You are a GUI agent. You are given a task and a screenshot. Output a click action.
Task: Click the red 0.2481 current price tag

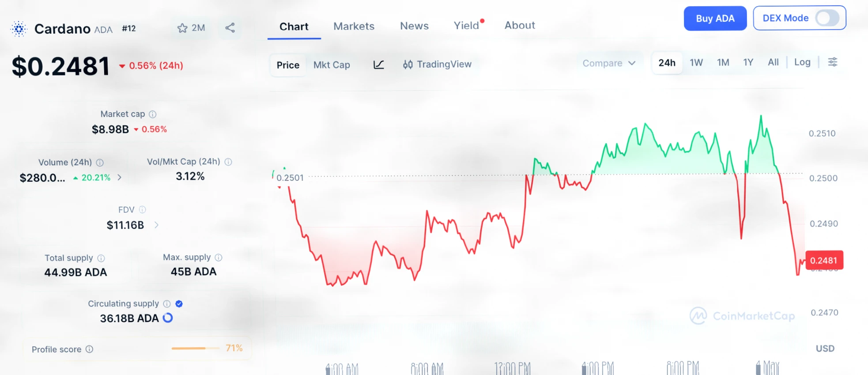coord(824,261)
